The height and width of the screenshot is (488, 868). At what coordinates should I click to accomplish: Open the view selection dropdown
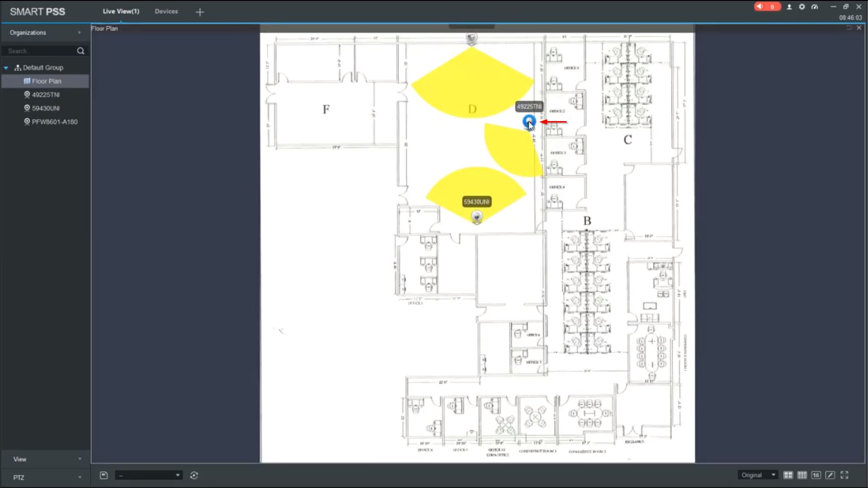click(148, 475)
